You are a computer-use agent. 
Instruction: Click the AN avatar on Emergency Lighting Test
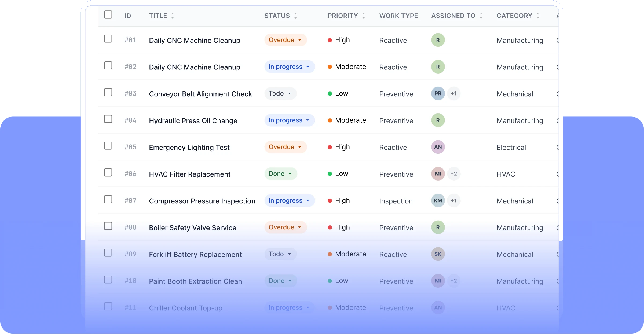(438, 147)
